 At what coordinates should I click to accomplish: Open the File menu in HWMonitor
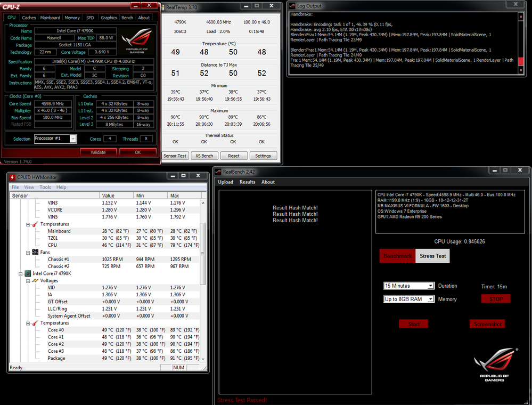coord(15,187)
